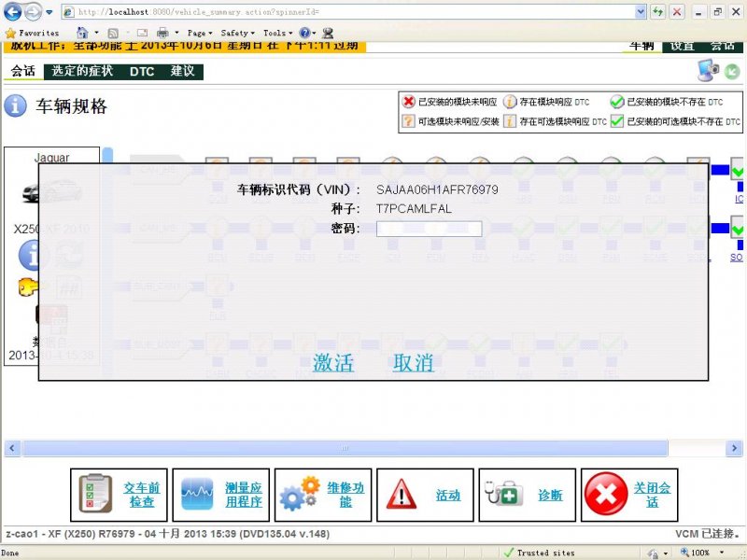The width and height of the screenshot is (747, 560).
Task: Click the 取消 cancel link
Action: click(x=414, y=363)
